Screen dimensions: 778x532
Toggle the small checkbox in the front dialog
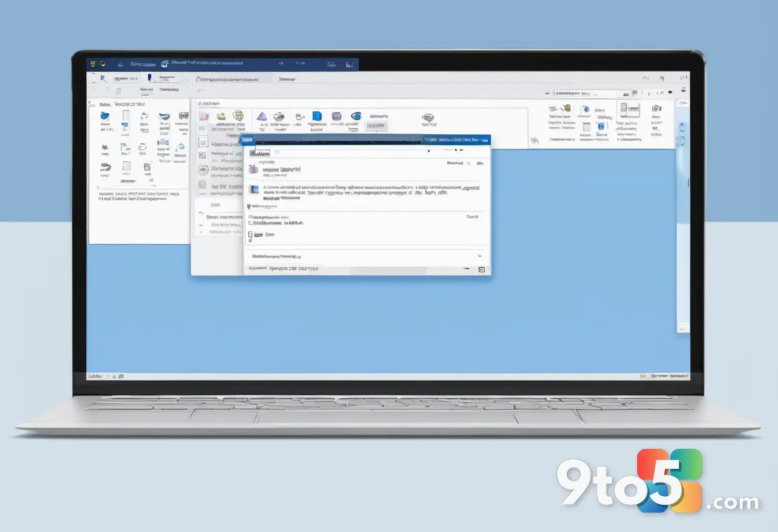coord(249,235)
